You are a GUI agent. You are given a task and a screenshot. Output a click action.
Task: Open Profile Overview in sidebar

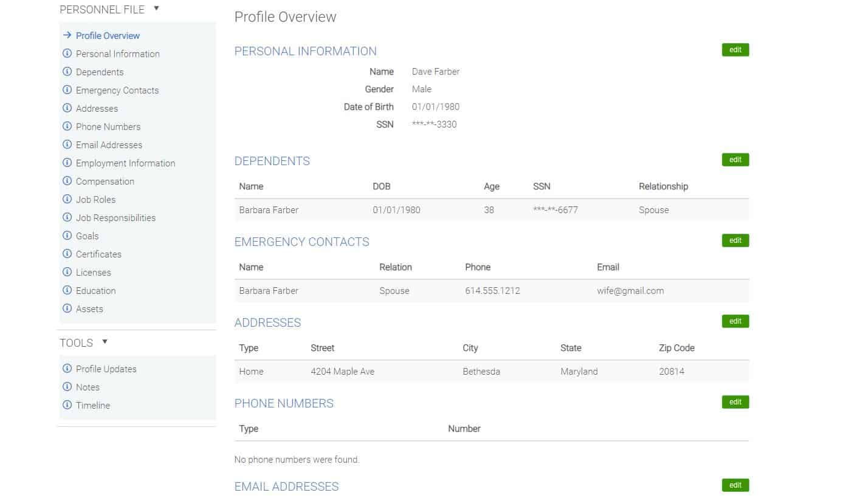108,36
